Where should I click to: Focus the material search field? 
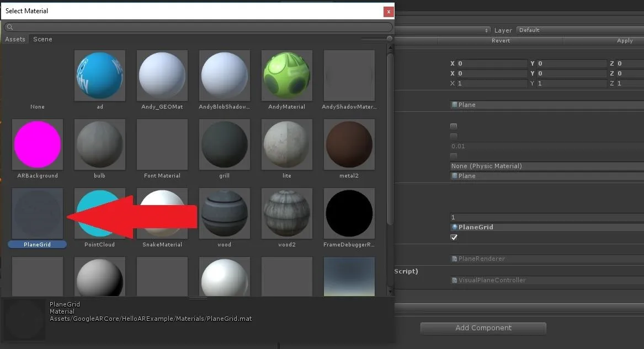tap(198, 27)
